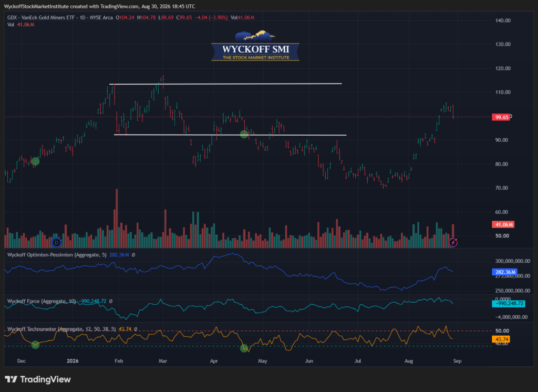Select the upper white horizontal resistance line
The image size is (538, 392).
pos(225,84)
